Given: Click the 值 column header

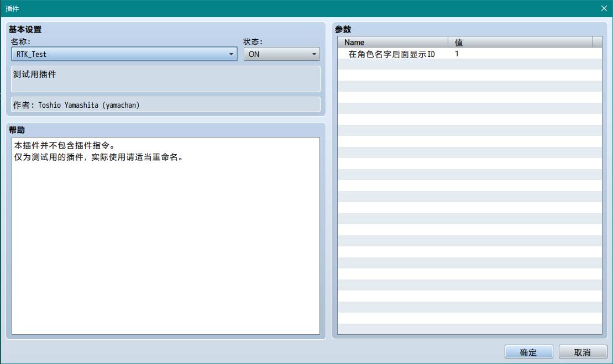Looking at the screenshot, I should [x=520, y=42].
